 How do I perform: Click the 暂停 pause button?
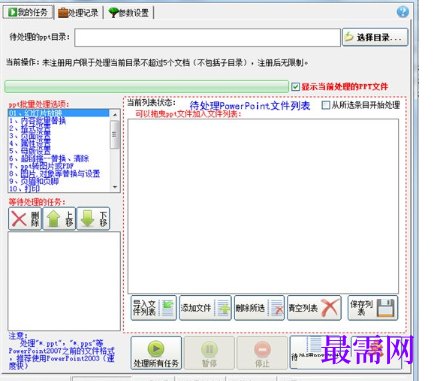[x=209, y=353]
